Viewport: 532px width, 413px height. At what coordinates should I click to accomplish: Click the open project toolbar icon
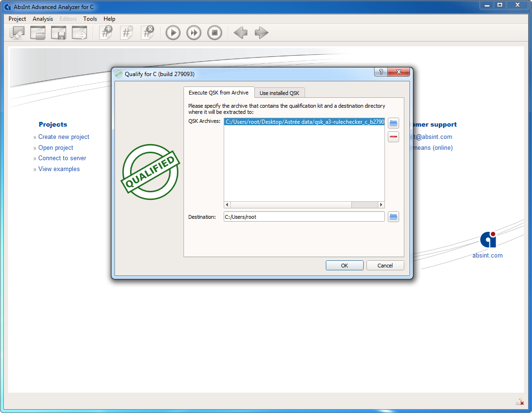(38, 33)
